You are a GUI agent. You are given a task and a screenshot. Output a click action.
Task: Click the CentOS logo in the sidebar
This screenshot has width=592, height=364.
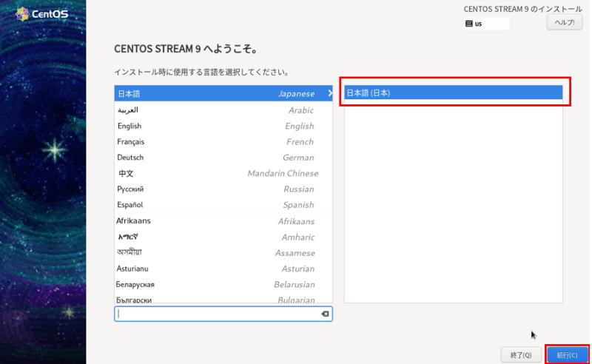coord(42,14)
